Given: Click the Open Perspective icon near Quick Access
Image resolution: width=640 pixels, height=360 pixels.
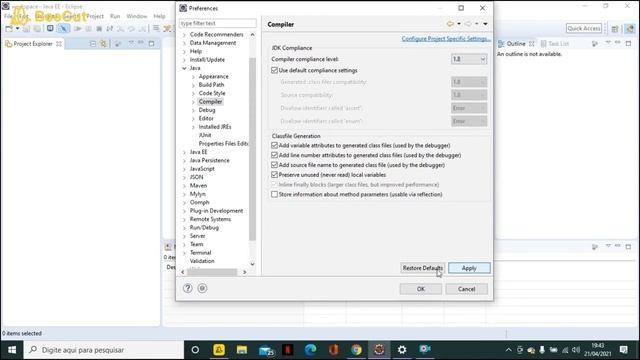Looking at the screenshot, I should 615,29.
